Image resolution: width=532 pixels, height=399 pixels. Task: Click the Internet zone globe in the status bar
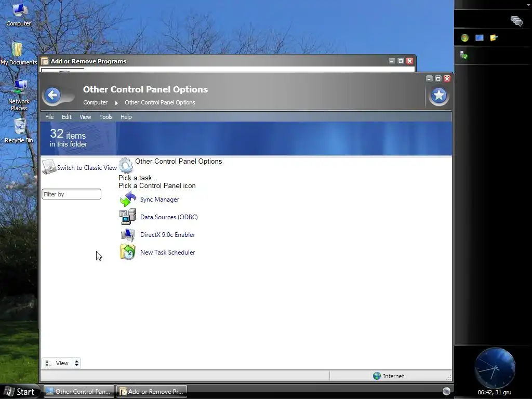[377, 376]
